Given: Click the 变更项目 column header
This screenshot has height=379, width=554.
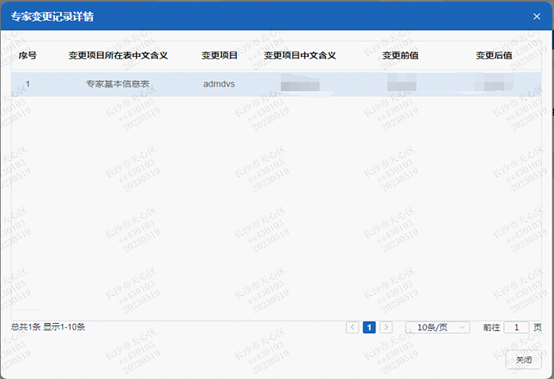Looking at the screenshot, I should [x=219, y=55].
